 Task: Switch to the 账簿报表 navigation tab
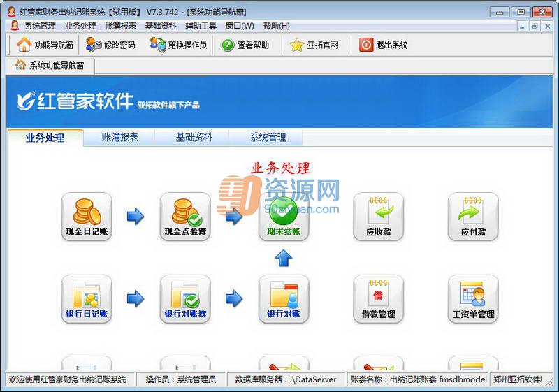tap(119, 138)
